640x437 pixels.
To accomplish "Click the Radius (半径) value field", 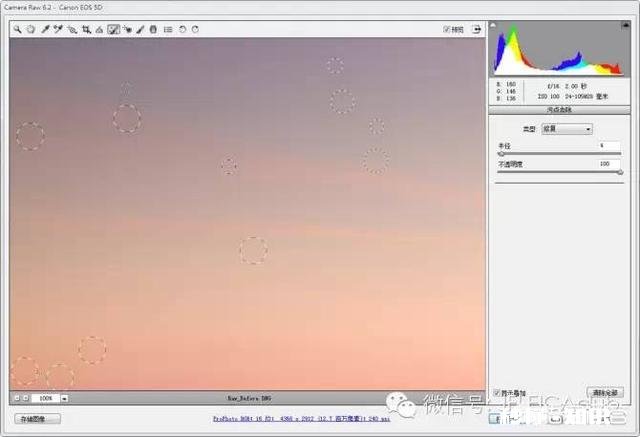I will [x=609, y=146].
